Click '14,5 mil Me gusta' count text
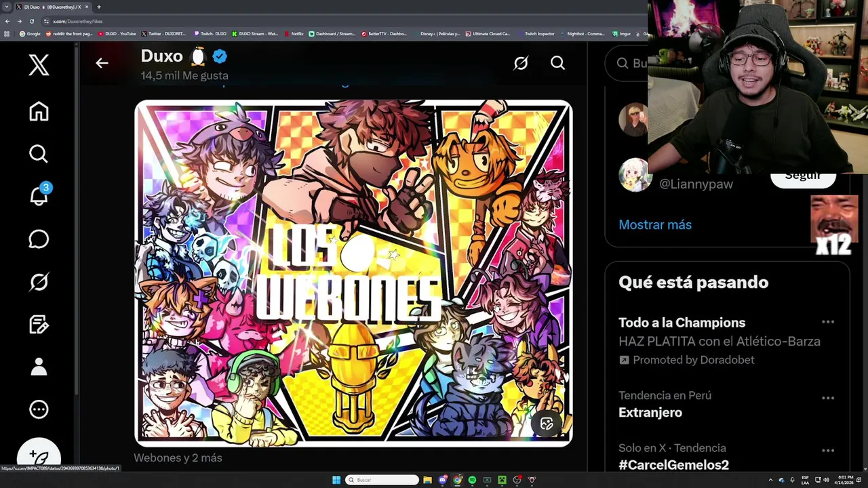The height and width of the screenshot is (488, 868). tap(184, 76)
